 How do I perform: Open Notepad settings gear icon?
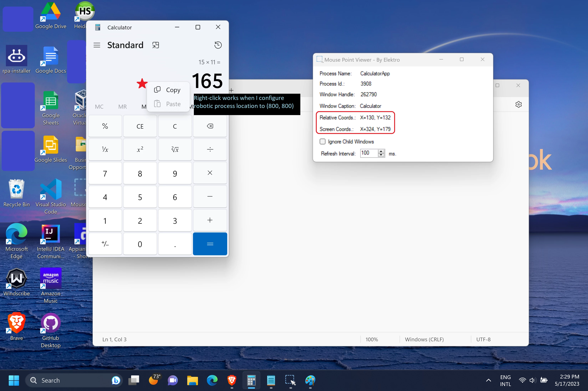519,105
